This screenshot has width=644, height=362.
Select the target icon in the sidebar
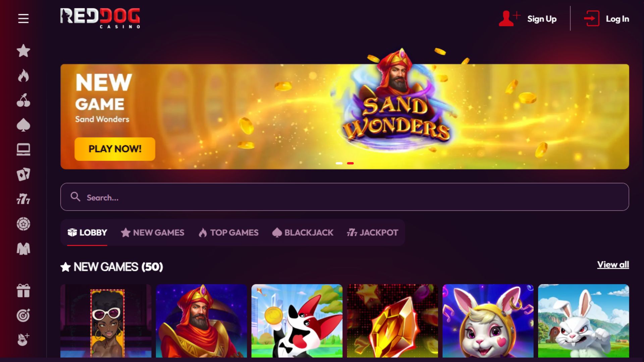(x=23, y=315)
